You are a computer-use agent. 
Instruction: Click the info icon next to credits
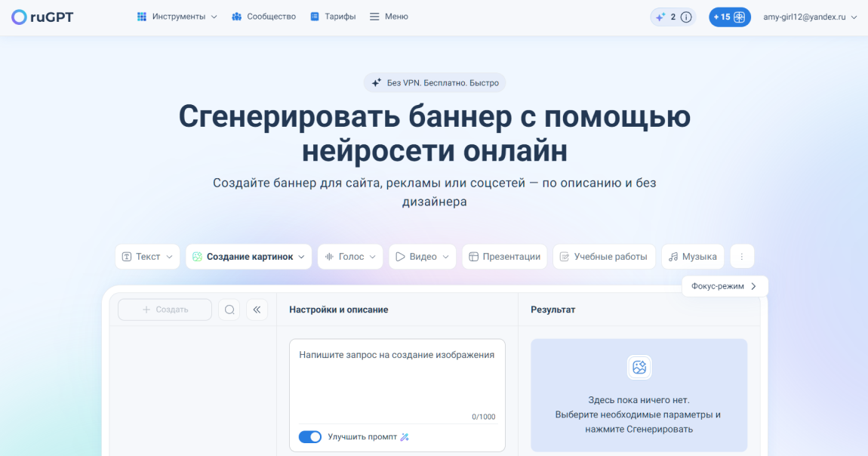click(x=686, y=17)
